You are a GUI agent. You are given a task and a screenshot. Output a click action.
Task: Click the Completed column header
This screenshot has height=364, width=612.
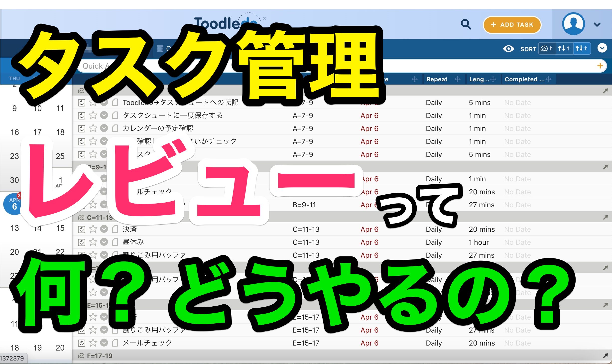coord(524,79)
